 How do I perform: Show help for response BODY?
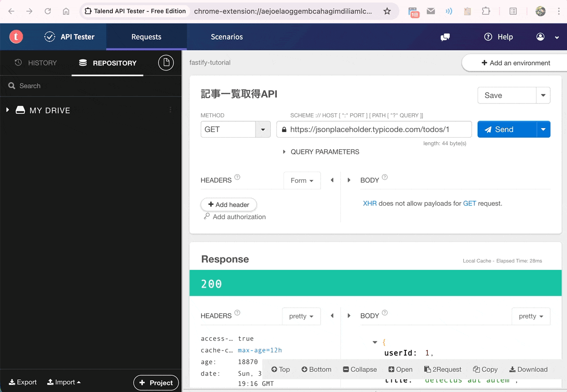click(x=385, y=312)
